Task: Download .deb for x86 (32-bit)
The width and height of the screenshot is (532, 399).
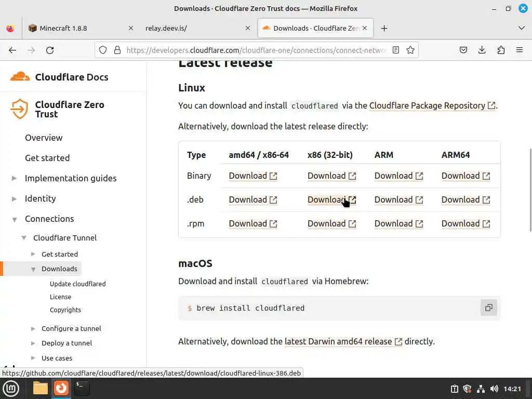Action: (x=331, y=200)
